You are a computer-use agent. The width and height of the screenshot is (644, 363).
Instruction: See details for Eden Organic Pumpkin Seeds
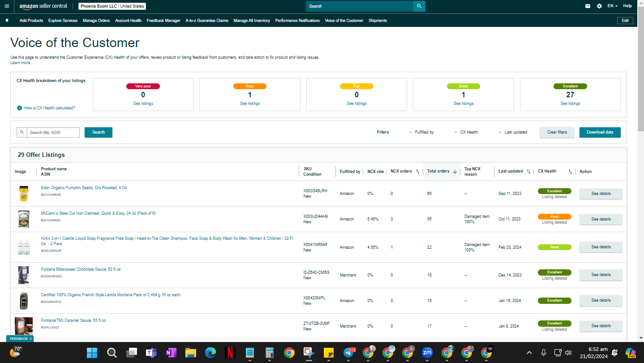(x=601, y=194)
